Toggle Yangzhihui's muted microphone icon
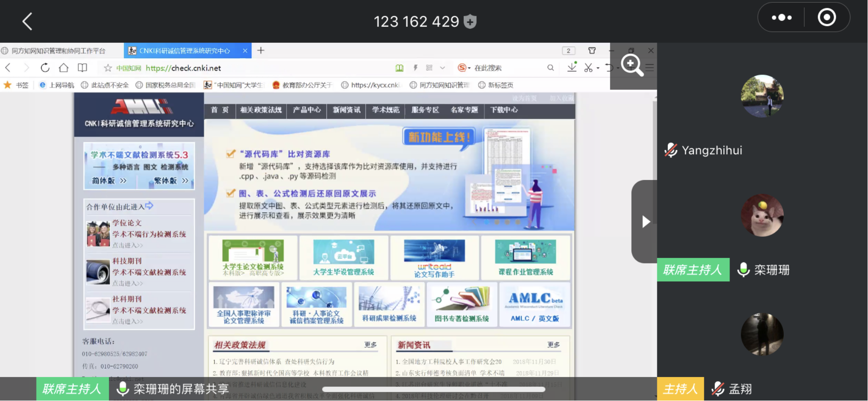Image resolution: width=868 pixels, height=401 pixels. point(671,150)
